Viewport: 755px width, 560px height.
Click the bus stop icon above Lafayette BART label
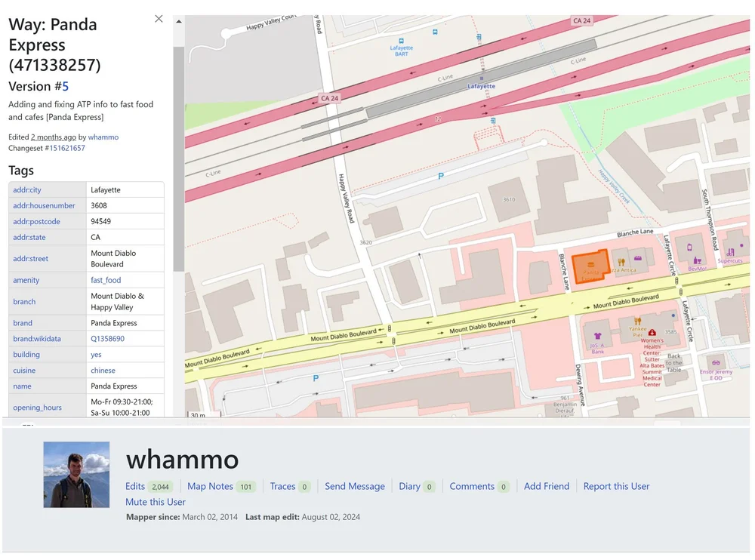tap(401, 41)
